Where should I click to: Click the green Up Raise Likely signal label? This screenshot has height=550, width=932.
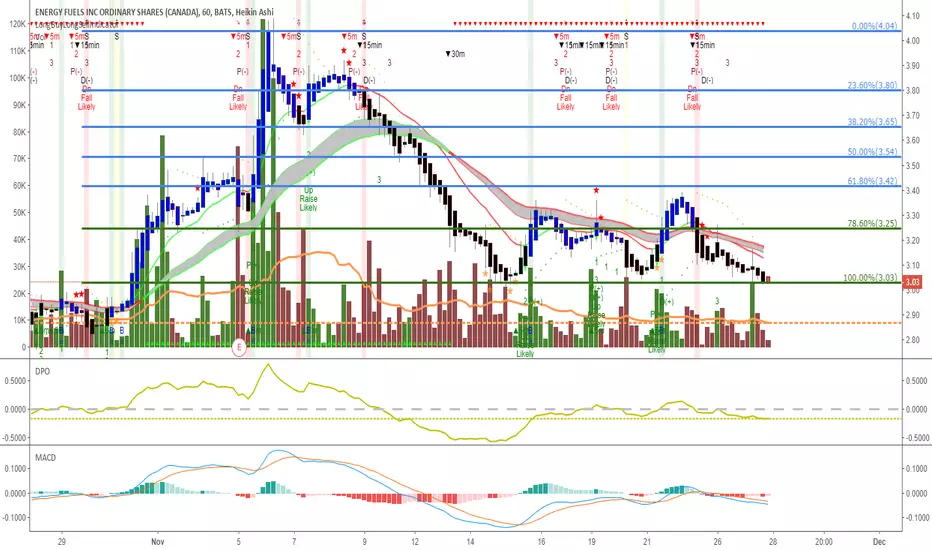(x=308, y=199)
